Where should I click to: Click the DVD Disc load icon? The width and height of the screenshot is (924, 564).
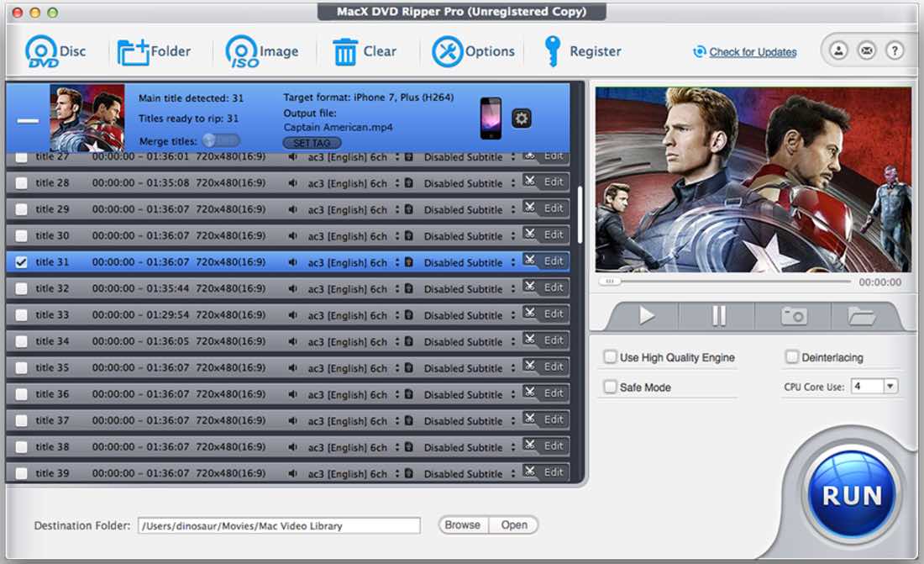click(x=42, y=52)
